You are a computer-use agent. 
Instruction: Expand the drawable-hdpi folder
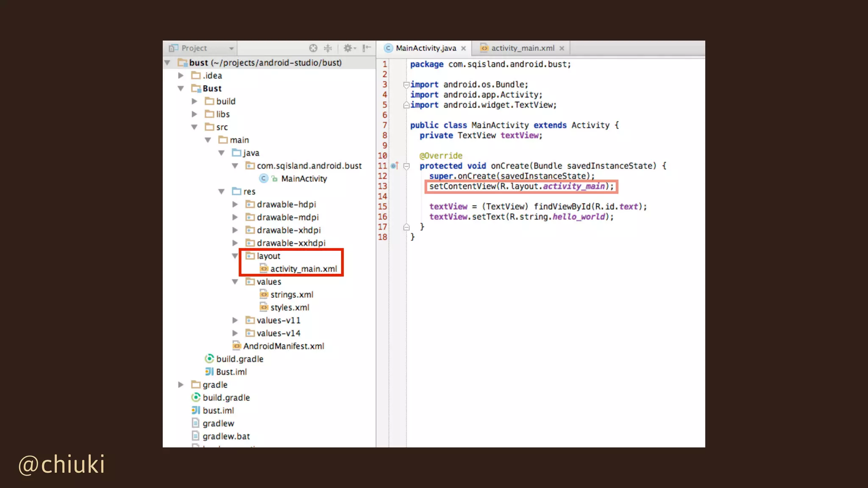pyautogui.click(x=235, y=205)
